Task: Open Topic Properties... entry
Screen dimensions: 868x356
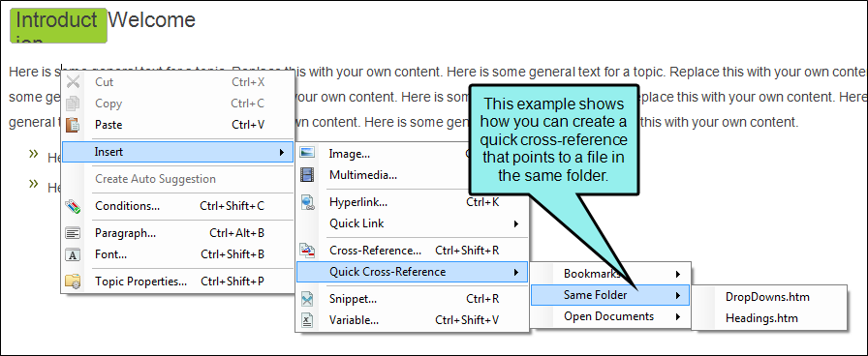Action: coord(177,282)
